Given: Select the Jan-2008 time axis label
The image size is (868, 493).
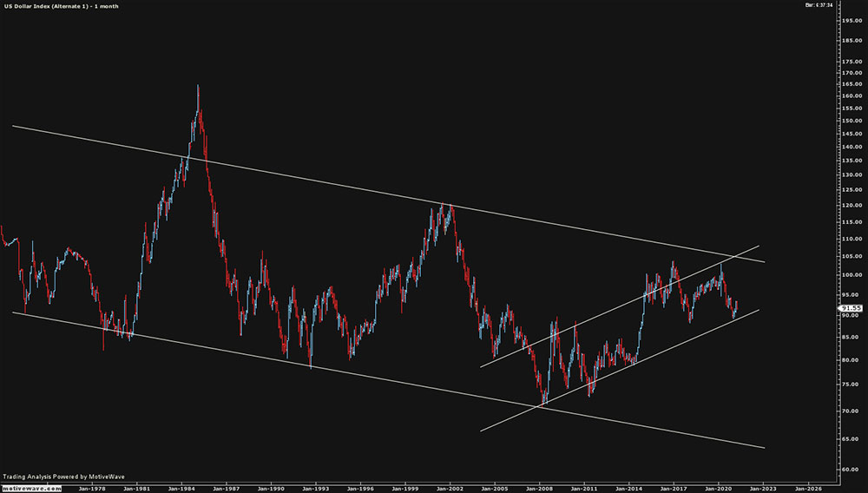Looking at the screenshot, I should click(539, 488).
